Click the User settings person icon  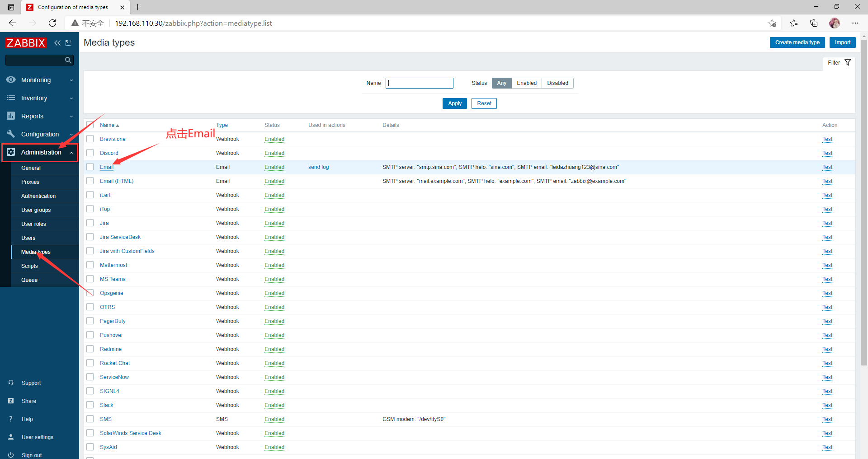pos(11,437)
